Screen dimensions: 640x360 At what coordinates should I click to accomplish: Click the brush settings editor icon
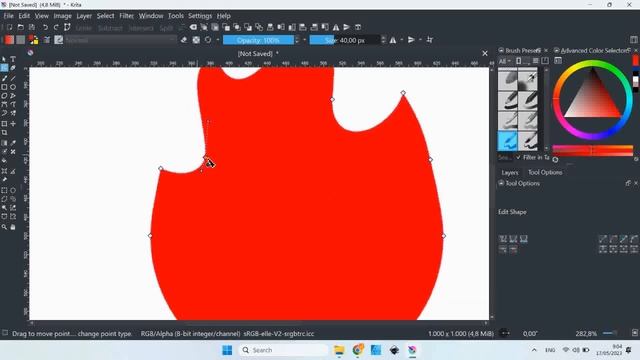pyautogui.click(x=47, y=40)
